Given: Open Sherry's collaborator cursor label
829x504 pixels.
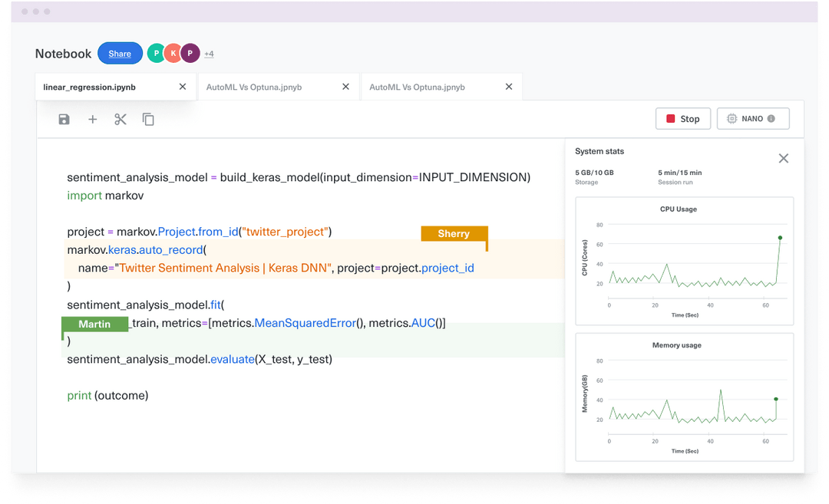Looking at the screenshot, I should [x=454, y=233].
